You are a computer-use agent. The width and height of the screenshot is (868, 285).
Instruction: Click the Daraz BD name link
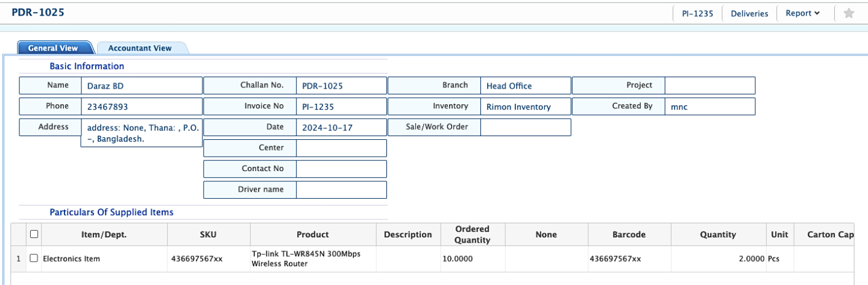coord(105,86)
